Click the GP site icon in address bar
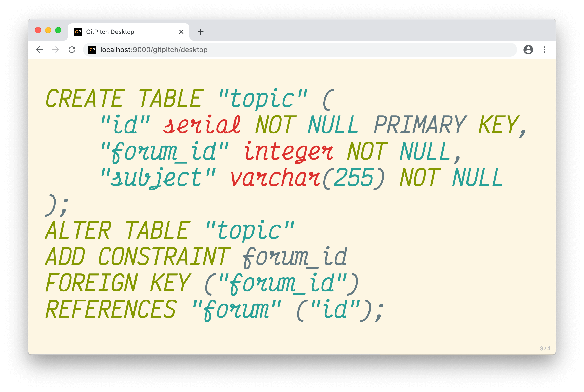Viewport: 584px width, 392px height. click(x=92, y=50)
